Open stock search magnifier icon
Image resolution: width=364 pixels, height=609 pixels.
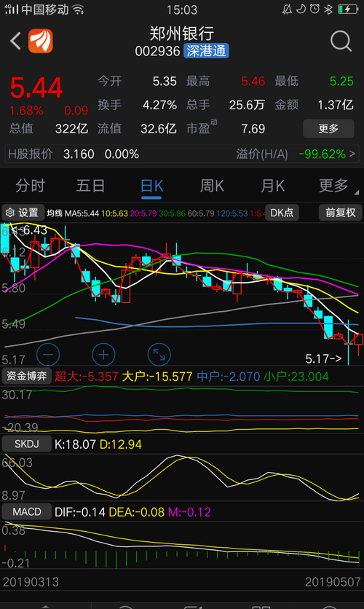pos(341,41)
